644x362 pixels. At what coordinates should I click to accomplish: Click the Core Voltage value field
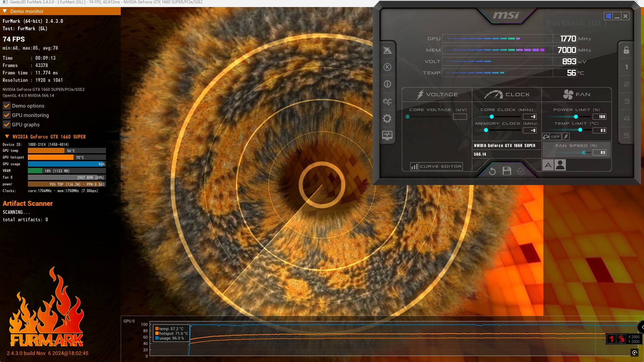460,117
